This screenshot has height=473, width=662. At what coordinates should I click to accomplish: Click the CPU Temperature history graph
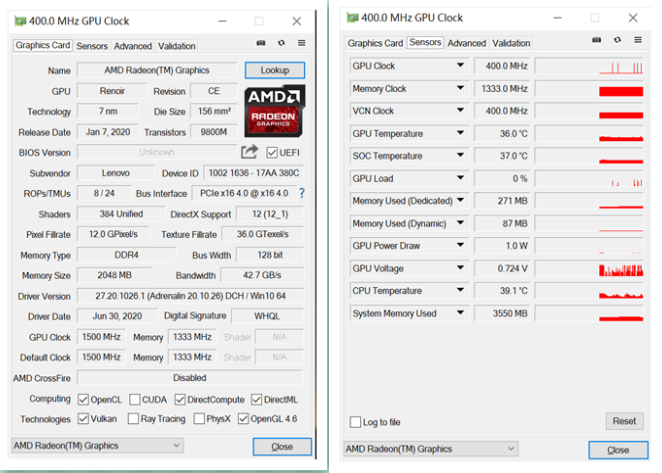pyautogui.click(x=589, y=291)
